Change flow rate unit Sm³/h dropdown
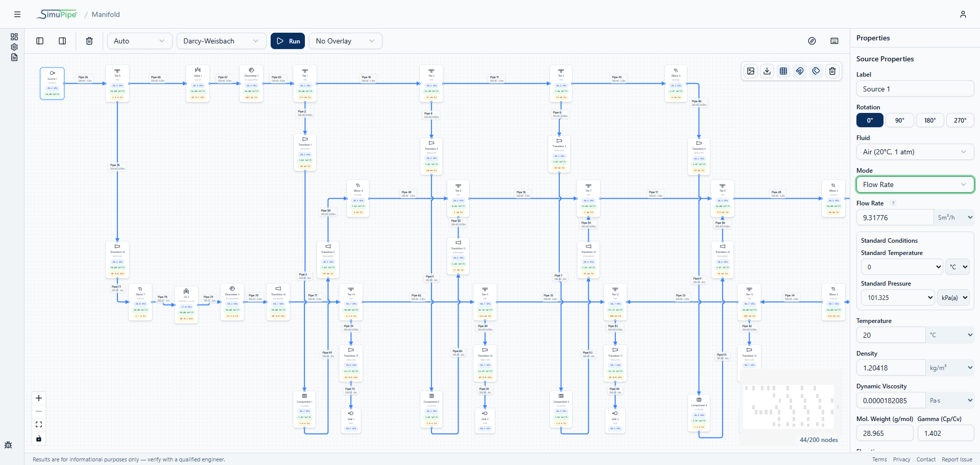 [954, 217]
